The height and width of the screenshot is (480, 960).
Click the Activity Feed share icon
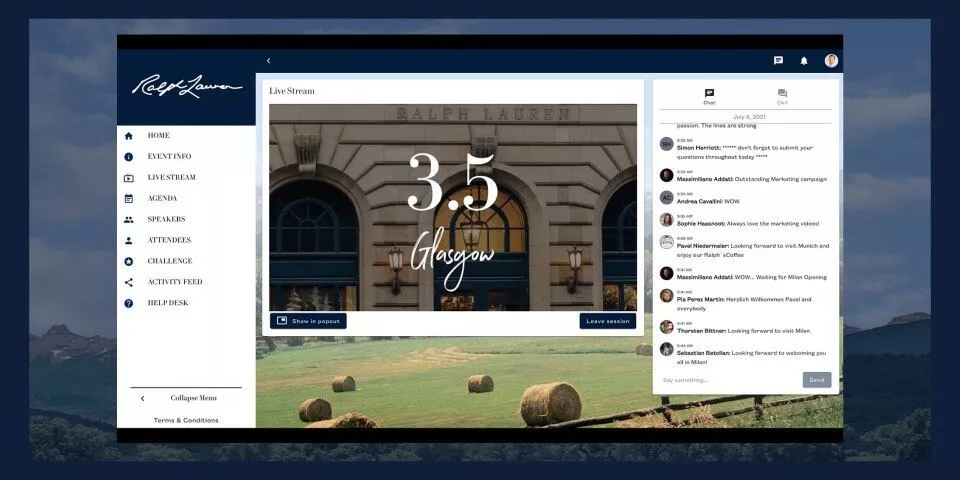(129, 282)
